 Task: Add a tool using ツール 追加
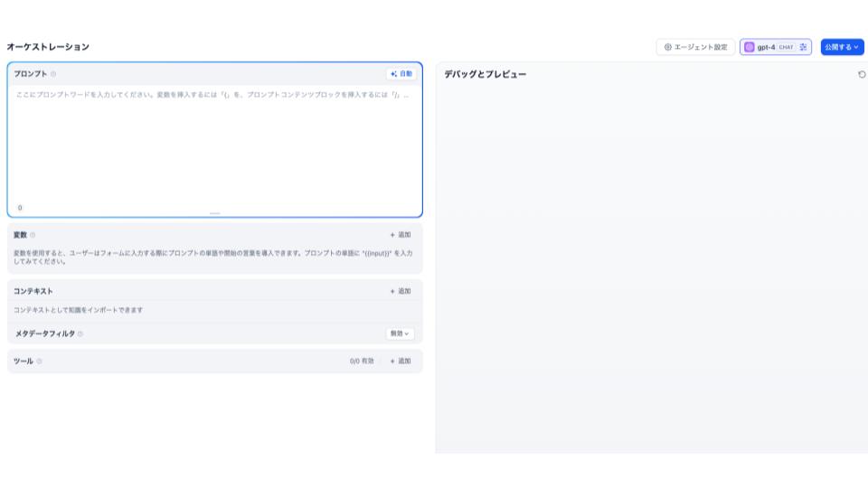click(401, 361)
